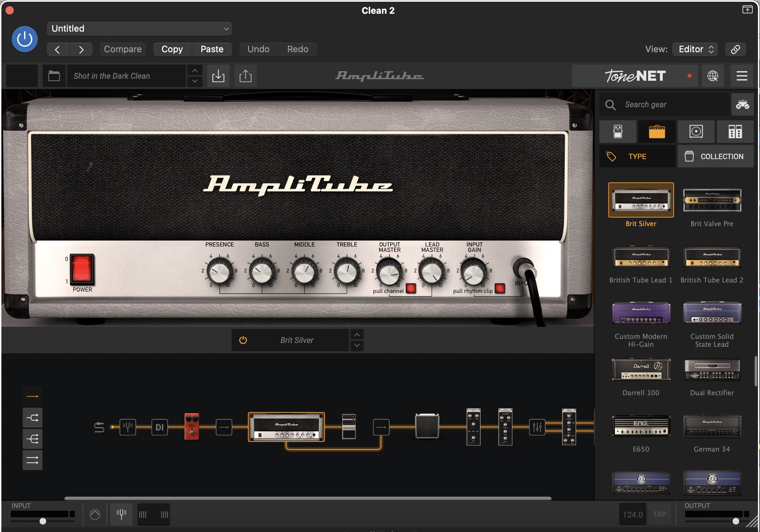This screenshot has width=760, height=532.
Task: Click the Redo button
Action: [x=298, y=49]
